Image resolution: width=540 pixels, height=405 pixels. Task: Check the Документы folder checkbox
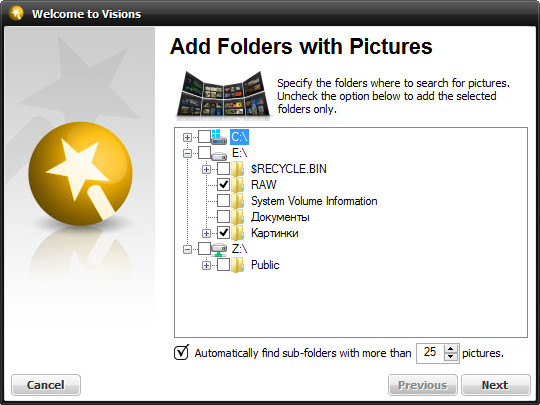click(x=224, y=217)
